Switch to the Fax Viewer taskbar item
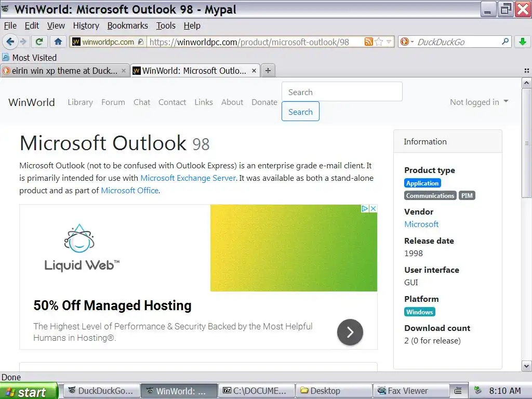532x399 pixels. point(411,391)
